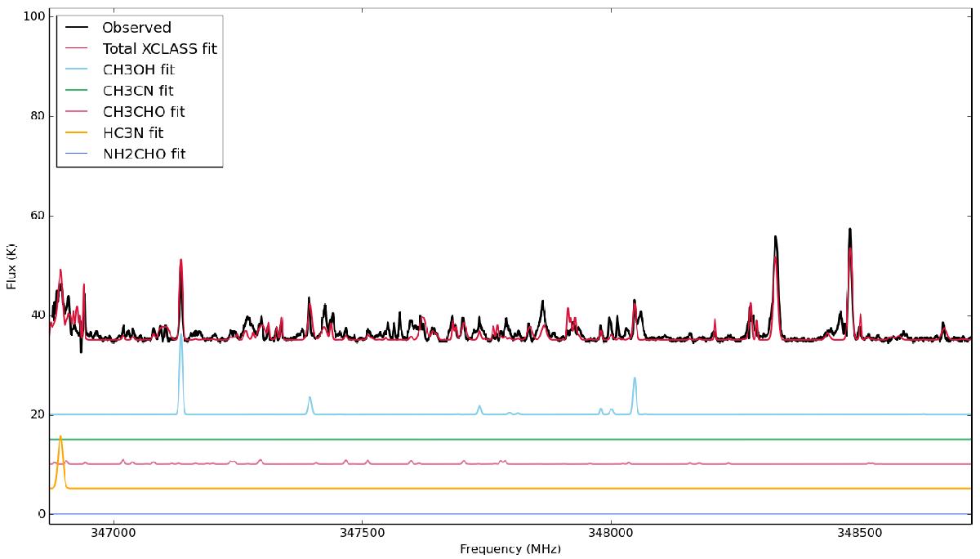Viewport: 980px width, 559px height.
Task: Select the 'Total XCLASS fit' legend entry
Action: coord(159,49)
